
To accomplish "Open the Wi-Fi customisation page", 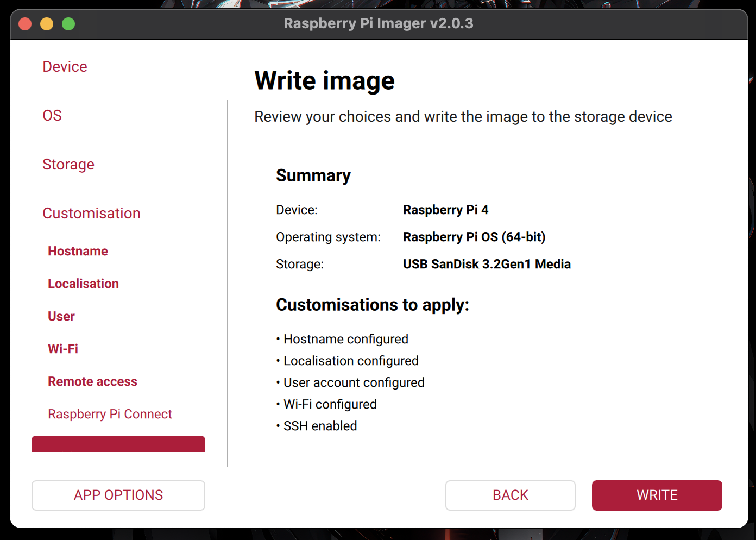I will [63, 349].
